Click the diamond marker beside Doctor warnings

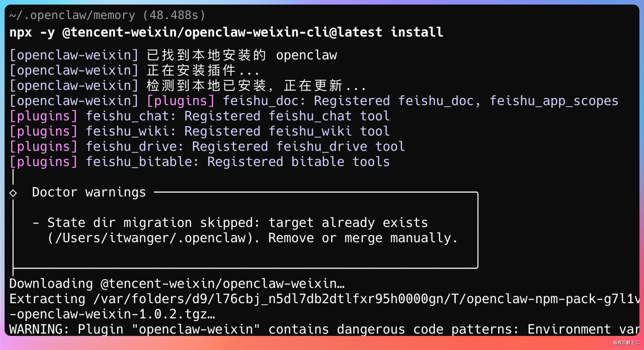click(x=13, y=193)
